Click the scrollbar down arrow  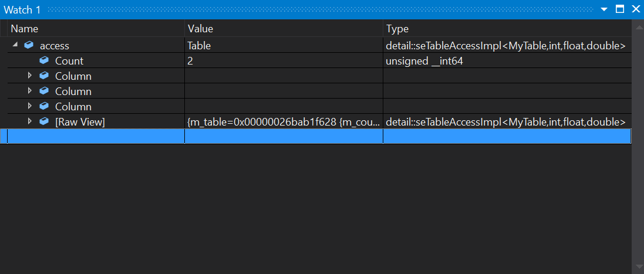(x=638, y=267)
